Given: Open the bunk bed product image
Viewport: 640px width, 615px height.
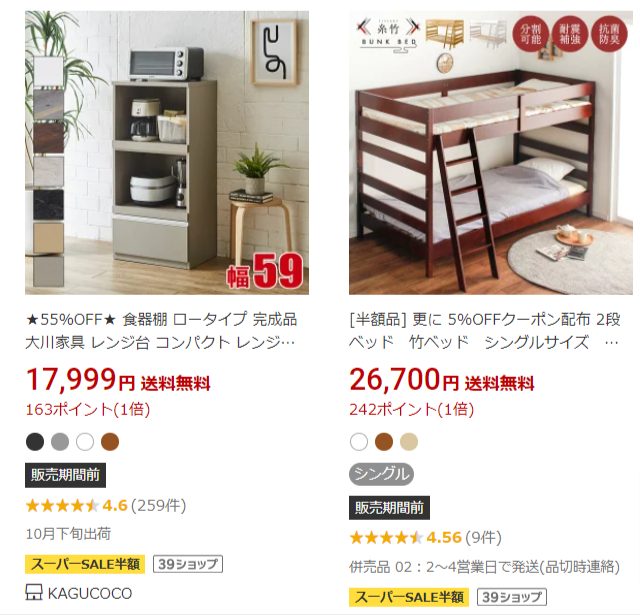Looking at the screenshot, I should [491, 153].
